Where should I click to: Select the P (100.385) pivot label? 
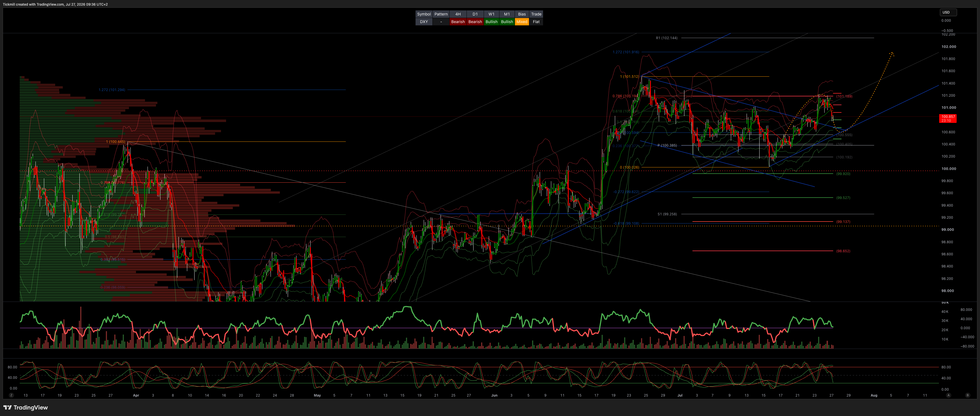667,145
